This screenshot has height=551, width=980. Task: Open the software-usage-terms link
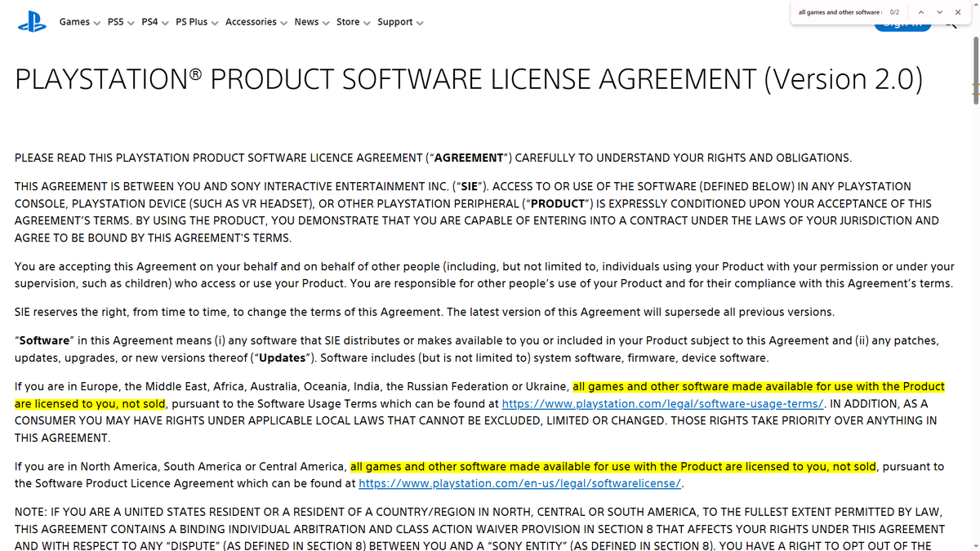pos(662,404)
